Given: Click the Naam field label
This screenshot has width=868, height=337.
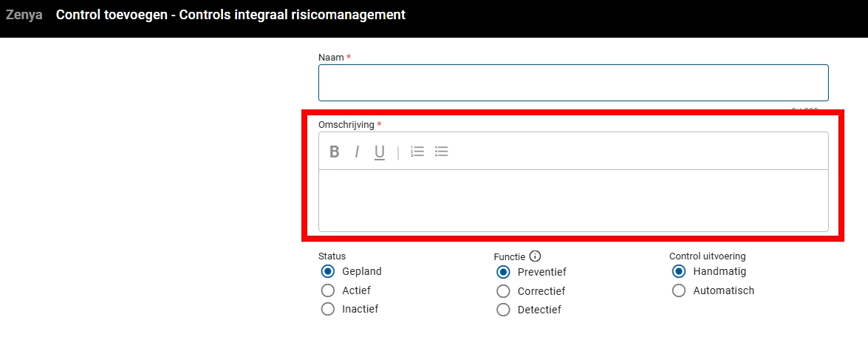Looking at the screenshot, I should point(331,57).
